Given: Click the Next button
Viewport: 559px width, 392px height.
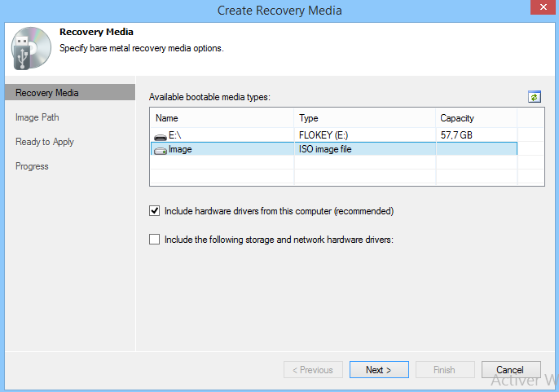Looking at the screenshot, I should coord(379,369).
